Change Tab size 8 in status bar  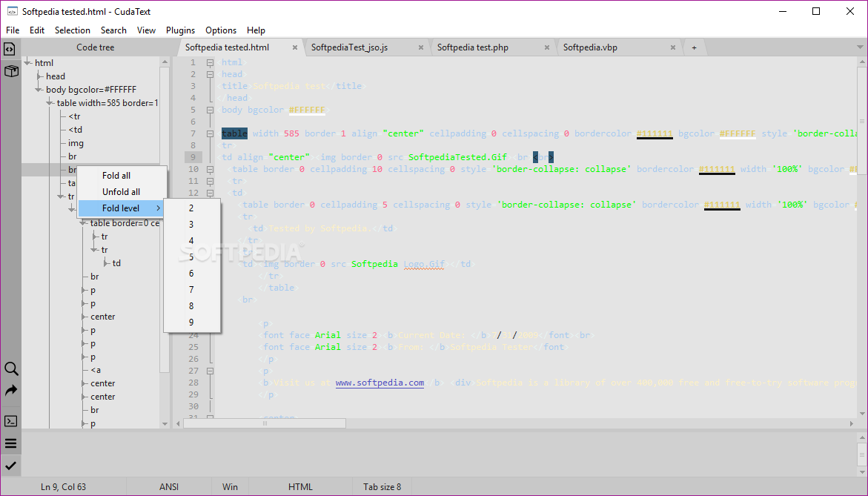point(382,487)
